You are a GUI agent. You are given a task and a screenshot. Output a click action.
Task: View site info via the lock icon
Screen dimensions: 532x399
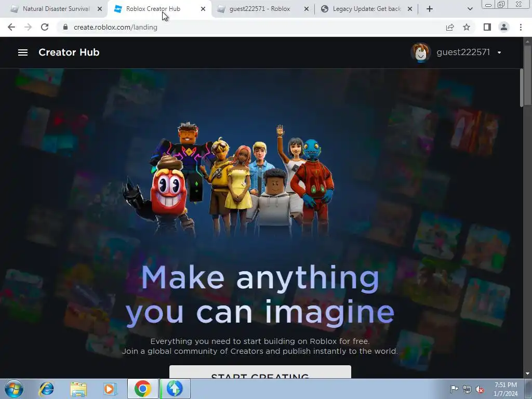(65, 27)
